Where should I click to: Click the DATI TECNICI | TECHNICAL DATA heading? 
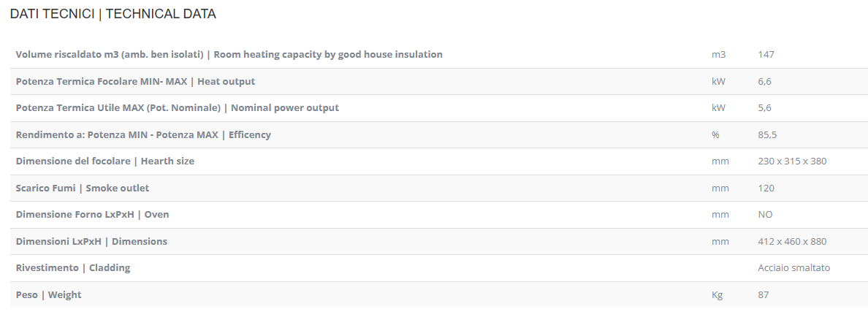point(113,14)
